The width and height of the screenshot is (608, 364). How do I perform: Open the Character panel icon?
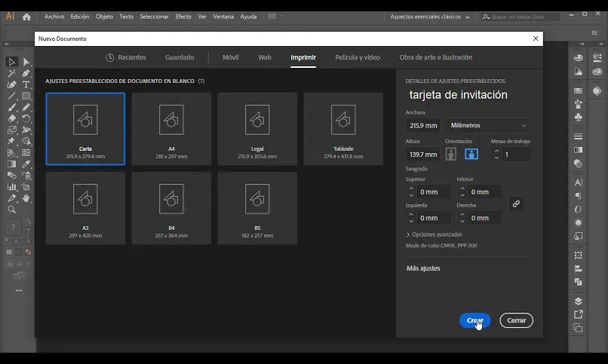pos(578,182)
